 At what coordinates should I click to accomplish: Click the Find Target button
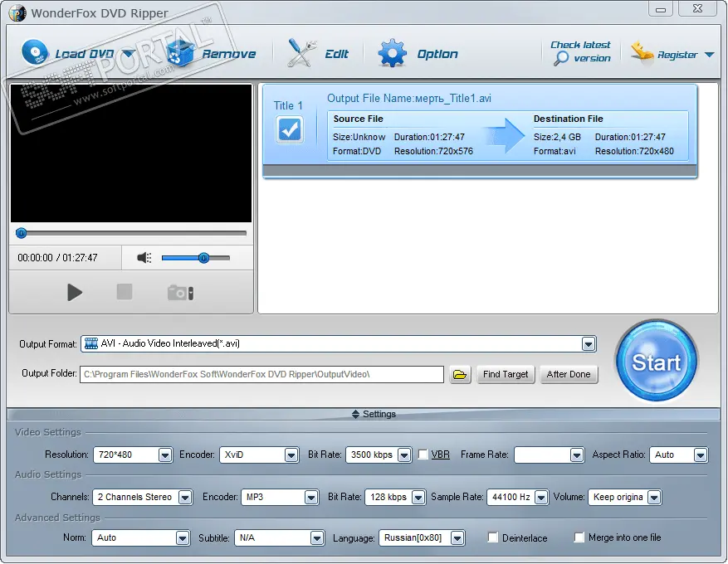pyautogui.click(x=505, y=374)
